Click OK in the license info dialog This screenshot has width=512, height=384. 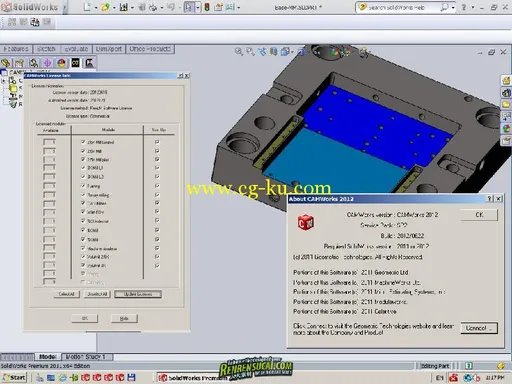tap(85, 318)
